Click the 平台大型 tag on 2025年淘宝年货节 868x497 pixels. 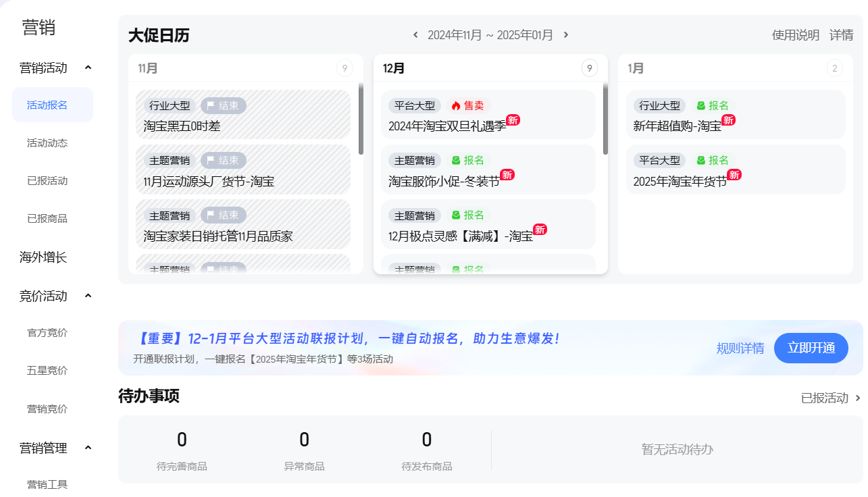[x=660, y=161]
